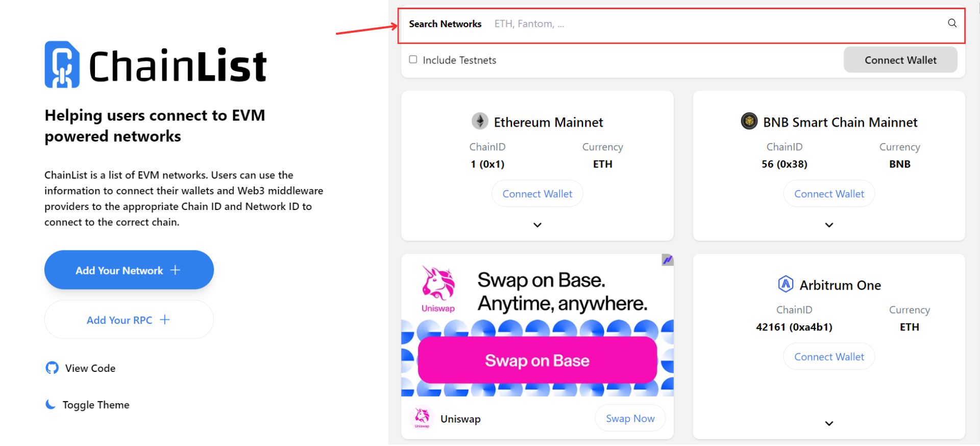Click the gray Connect Wallet button
This screenshot has height=446, width=980.
[900, 60]
